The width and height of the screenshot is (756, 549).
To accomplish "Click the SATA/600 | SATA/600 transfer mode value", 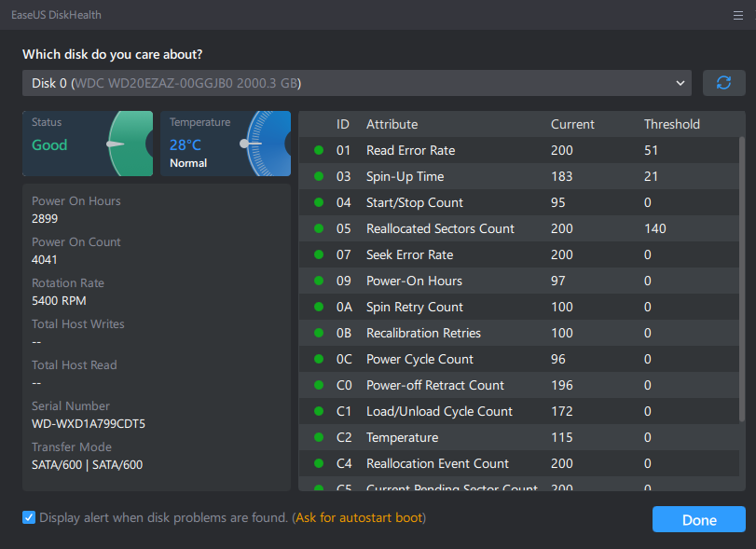I will [x=87, y=464].
